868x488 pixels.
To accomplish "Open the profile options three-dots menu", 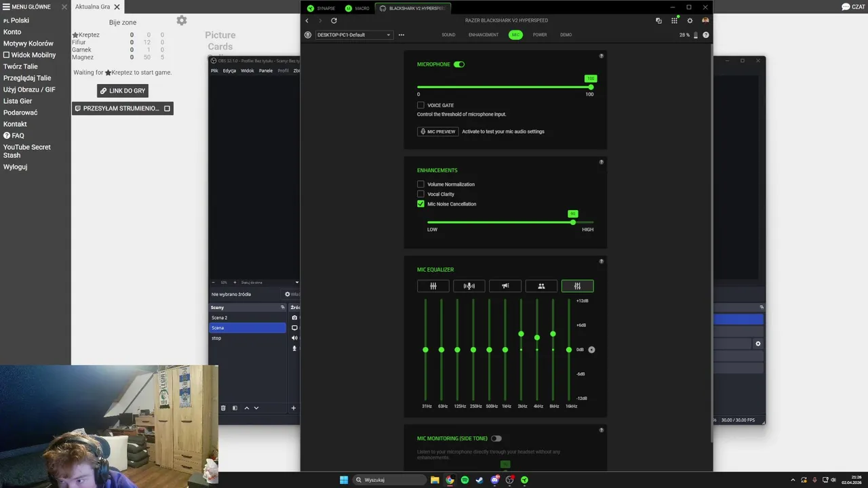I will pyautogui.click(x=401, y=35).
